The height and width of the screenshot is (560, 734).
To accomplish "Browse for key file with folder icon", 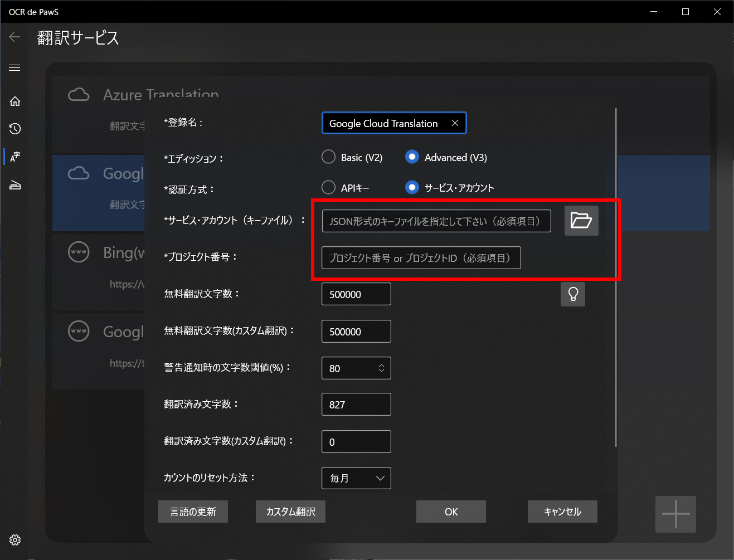I will pyautogui.click(x=581, y=221).
